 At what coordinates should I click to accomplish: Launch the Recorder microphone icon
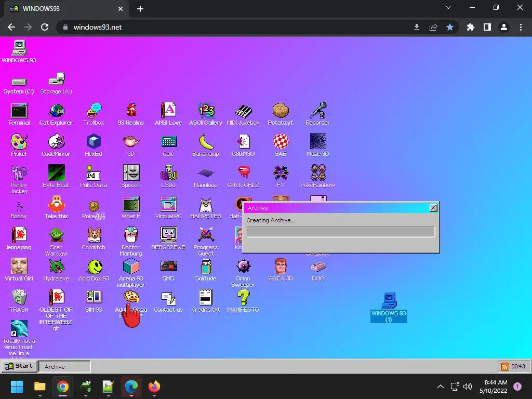[317, 114]
